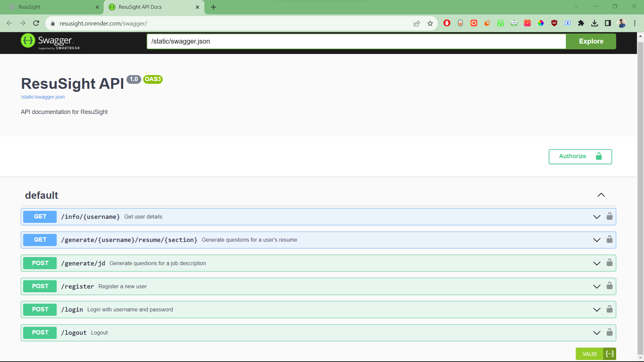Expand the GET /info/{username} endpoint

(x=596, y=217)
